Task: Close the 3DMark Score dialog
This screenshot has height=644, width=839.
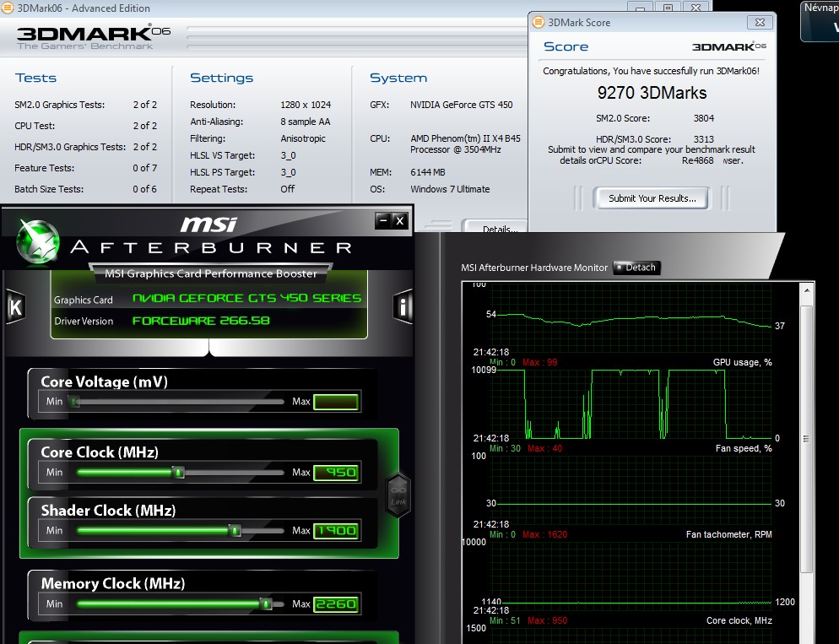Action: (x=760, y=23)
